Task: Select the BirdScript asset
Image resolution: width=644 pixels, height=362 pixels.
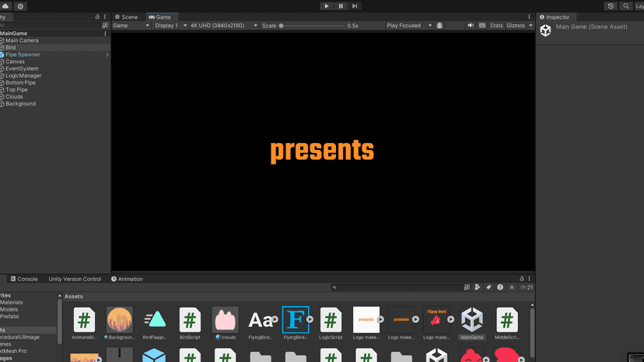Action: [x=190, y=323]
